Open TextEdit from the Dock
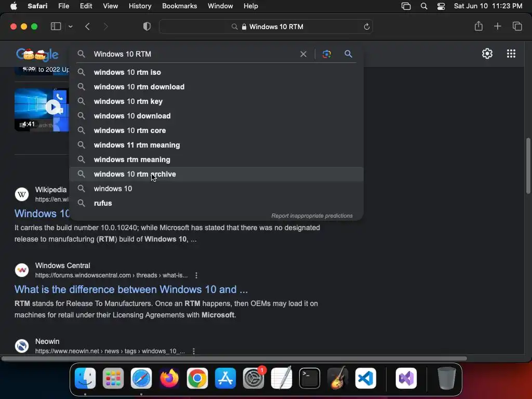The height and width of the screenshot is (399, 532). tap(282, 378)
